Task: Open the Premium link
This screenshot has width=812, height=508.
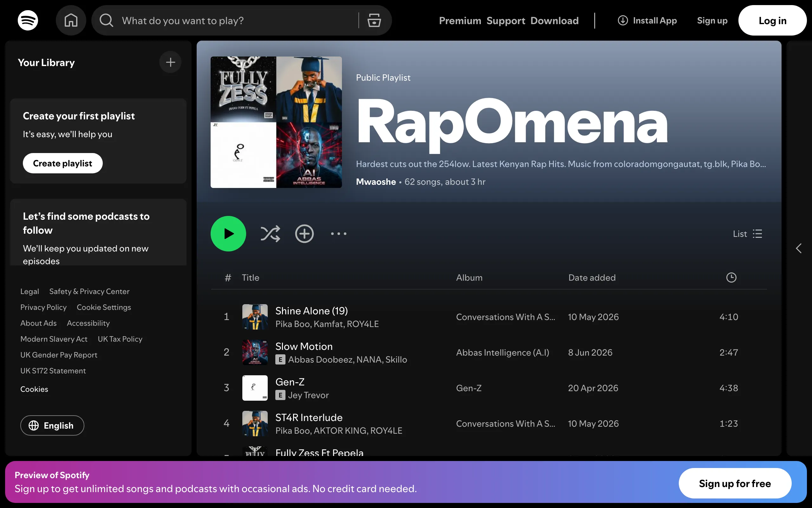Action: pos(460,21)
